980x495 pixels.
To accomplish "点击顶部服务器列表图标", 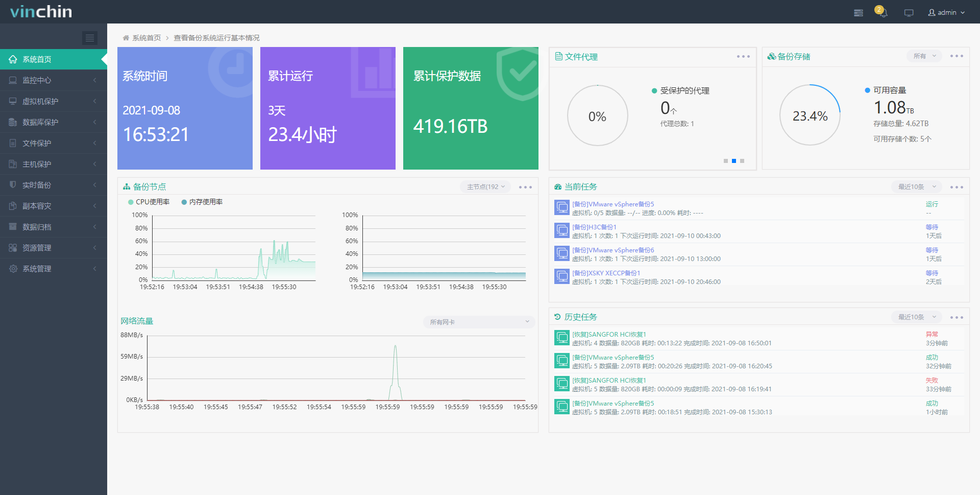I will point(858,12).
